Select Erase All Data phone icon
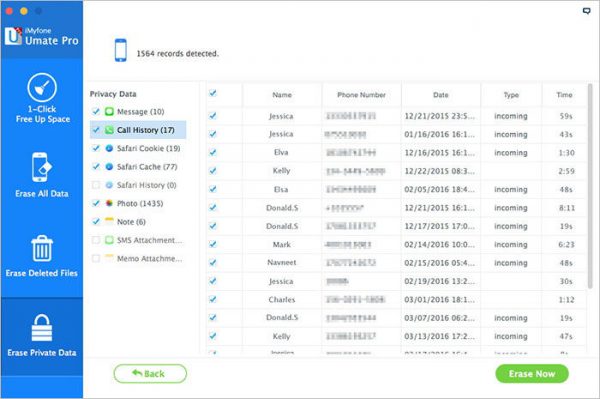 41,167
